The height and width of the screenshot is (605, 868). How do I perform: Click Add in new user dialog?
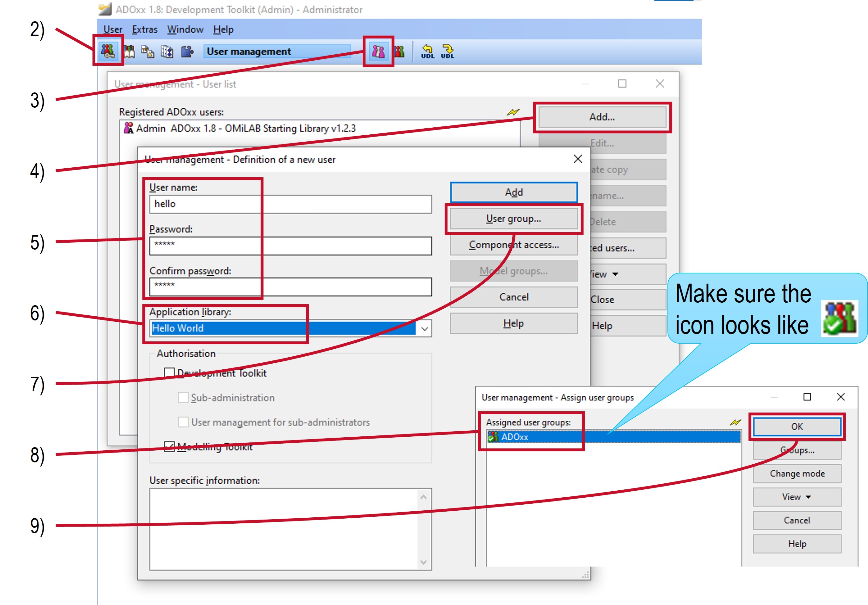coord(514,192)
